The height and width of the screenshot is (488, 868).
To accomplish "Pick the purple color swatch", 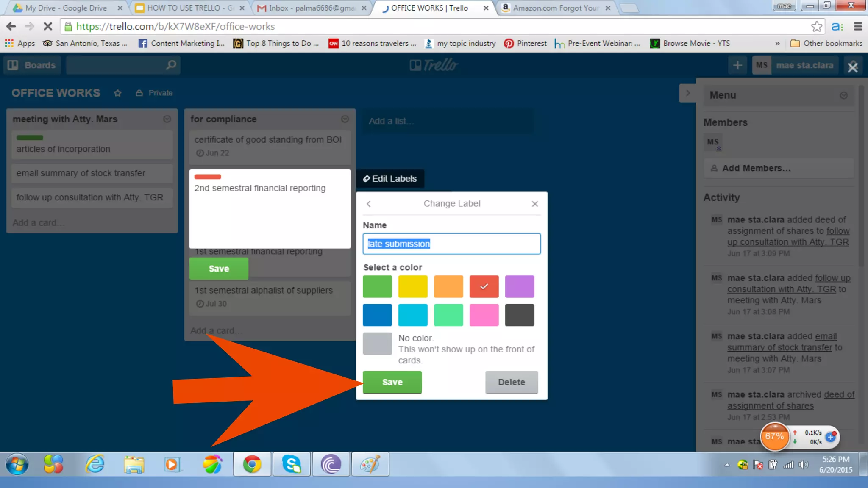I will tap(519, 286).
